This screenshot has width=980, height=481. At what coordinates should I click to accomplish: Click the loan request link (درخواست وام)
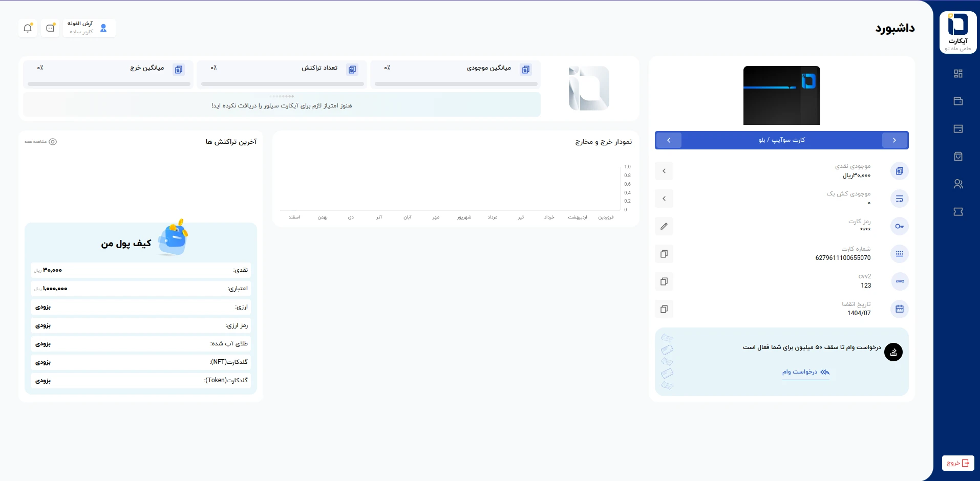[x=805, y=372]
